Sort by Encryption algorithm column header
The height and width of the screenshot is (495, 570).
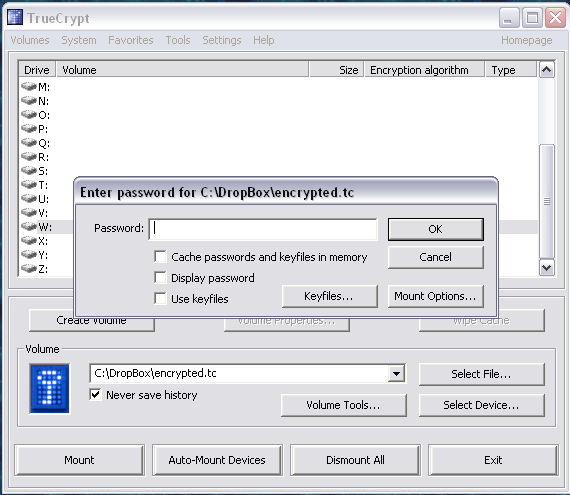[x=425, y=69]
